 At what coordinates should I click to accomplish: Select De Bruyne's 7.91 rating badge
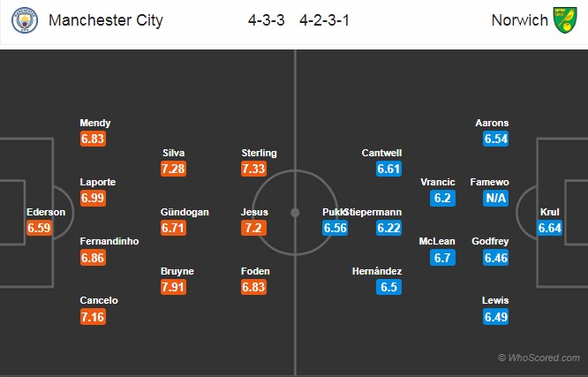[x=173, y=287]
